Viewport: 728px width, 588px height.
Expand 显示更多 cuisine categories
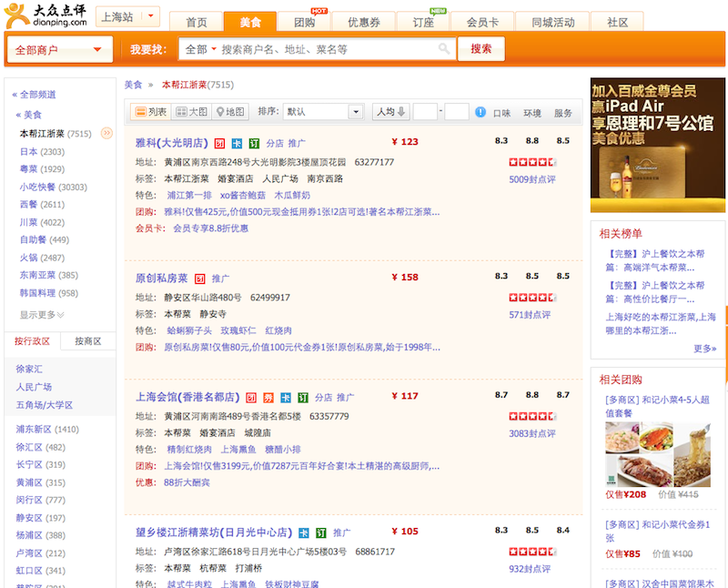pos(42,315)
